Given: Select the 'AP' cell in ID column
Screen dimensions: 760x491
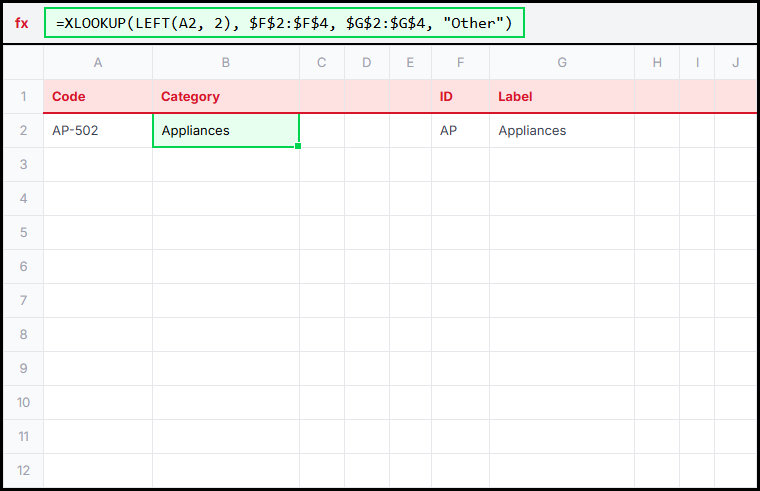Looking at the screenshot, I should click(x=460, y=130).
